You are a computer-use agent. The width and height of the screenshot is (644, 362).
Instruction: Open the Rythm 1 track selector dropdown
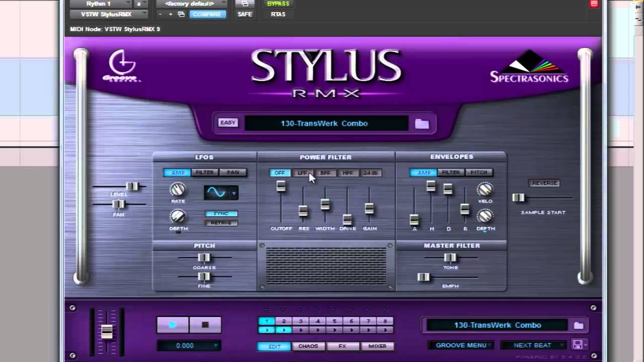[x=101, y=4]
